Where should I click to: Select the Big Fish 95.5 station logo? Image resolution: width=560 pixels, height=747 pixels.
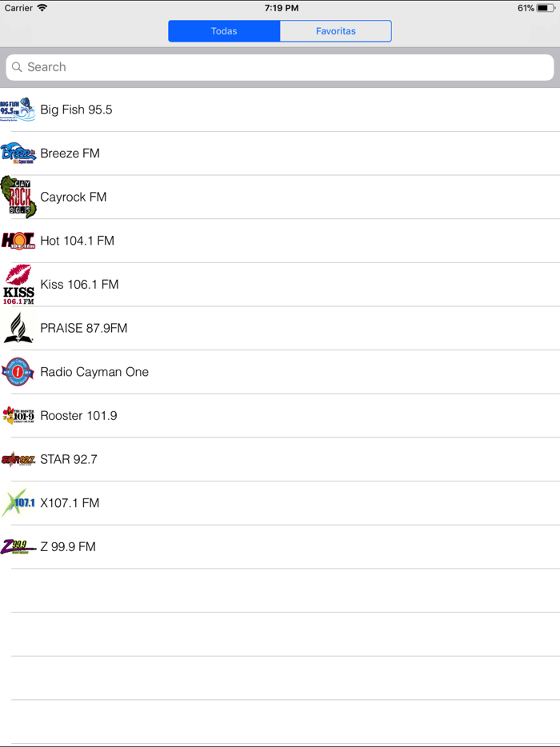coord(18,110)
